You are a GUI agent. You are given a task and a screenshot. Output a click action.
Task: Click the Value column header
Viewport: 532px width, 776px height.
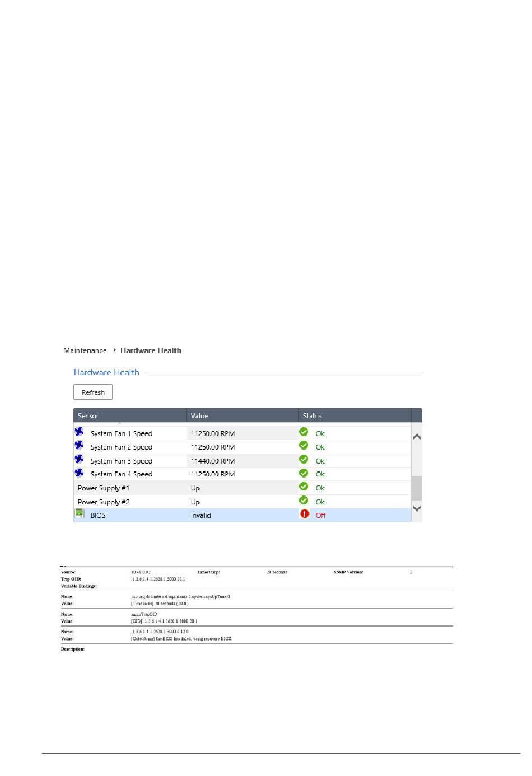coord(242,415)
